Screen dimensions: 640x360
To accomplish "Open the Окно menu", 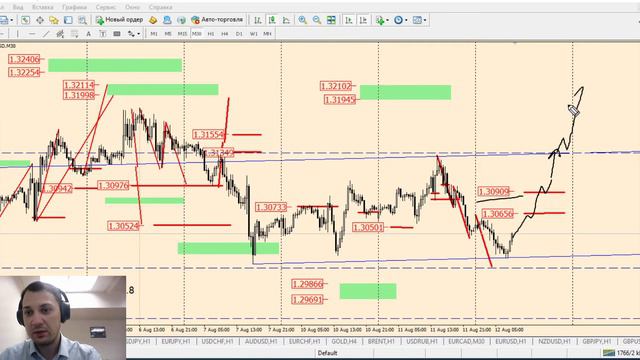I will (132, 7).
